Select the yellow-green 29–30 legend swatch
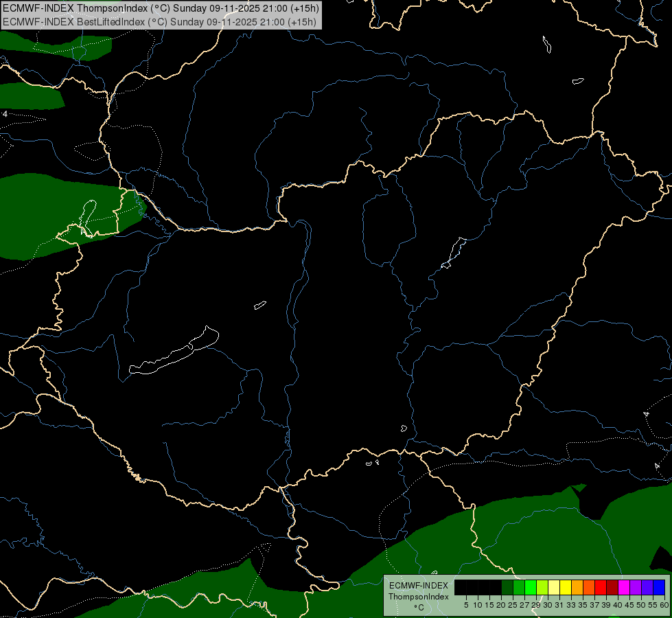Screen dimensions: 672x618 [542, 587]
